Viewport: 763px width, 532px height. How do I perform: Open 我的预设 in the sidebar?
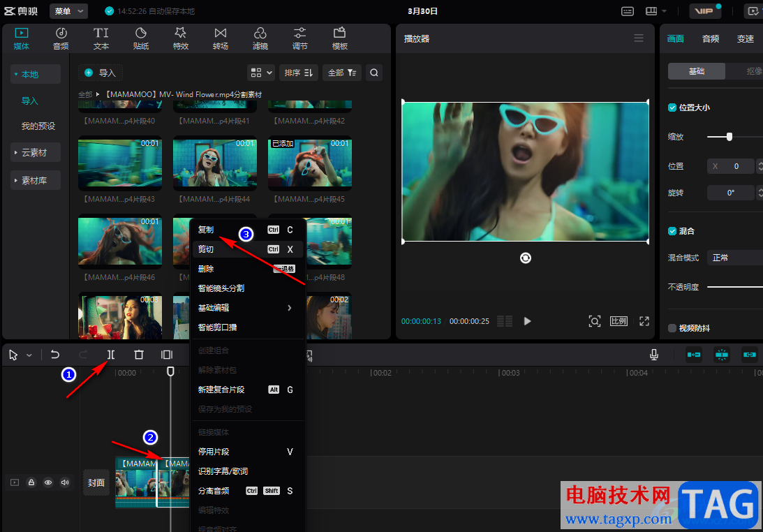[x=38, y=126]
